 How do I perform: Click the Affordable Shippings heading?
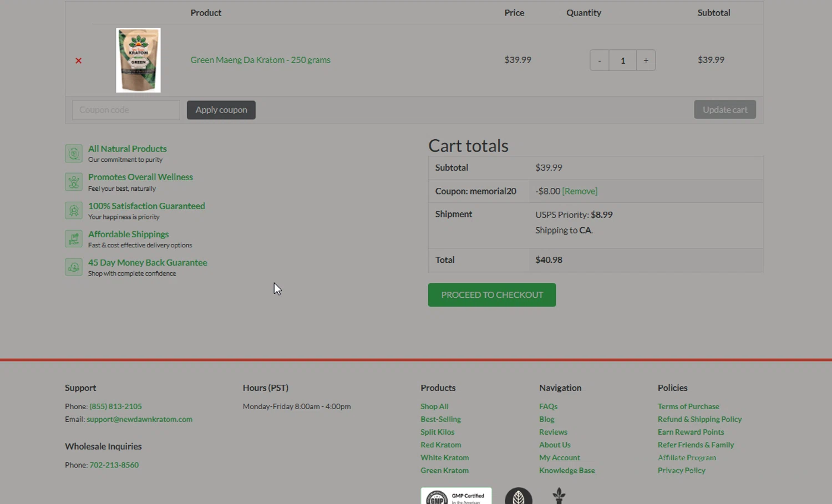pos(128,234)
